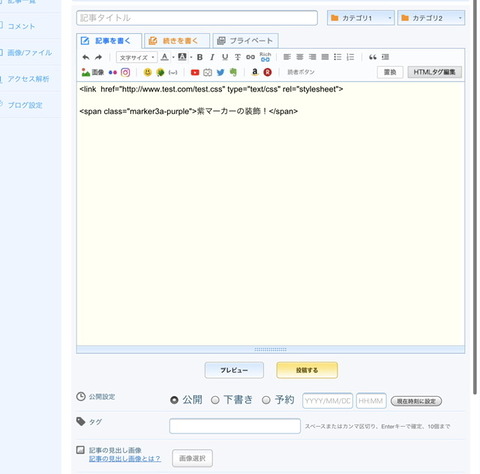480x474 pixels.
Task: Switch to the 続きを書く tab
Action: 177,41
